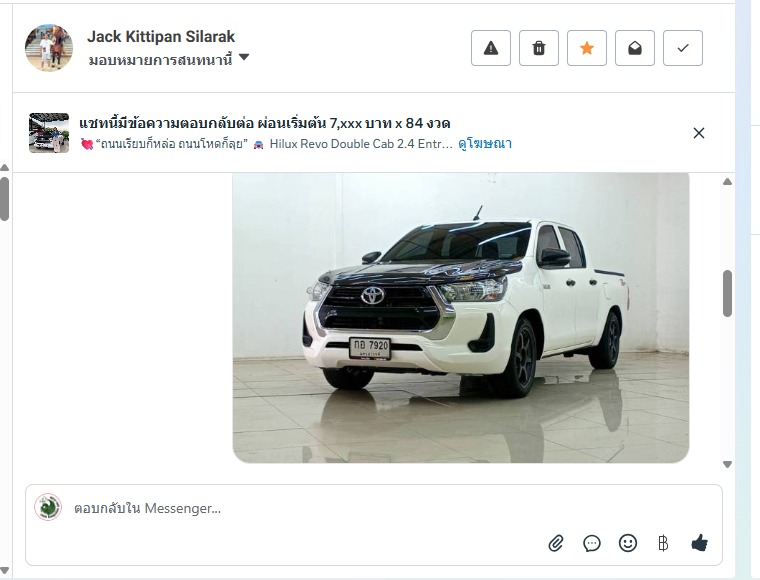Viewport: 760px width, 580px height.
Task: Toggle the orange star follow-up marker
Action: coord(586,48)
